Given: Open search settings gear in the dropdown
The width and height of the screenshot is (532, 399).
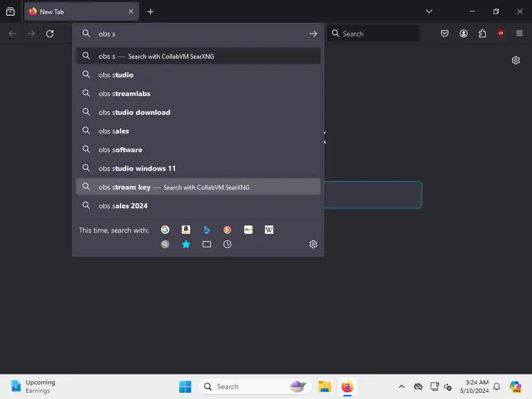Looking at the screenshot, I should coord(313,244).
